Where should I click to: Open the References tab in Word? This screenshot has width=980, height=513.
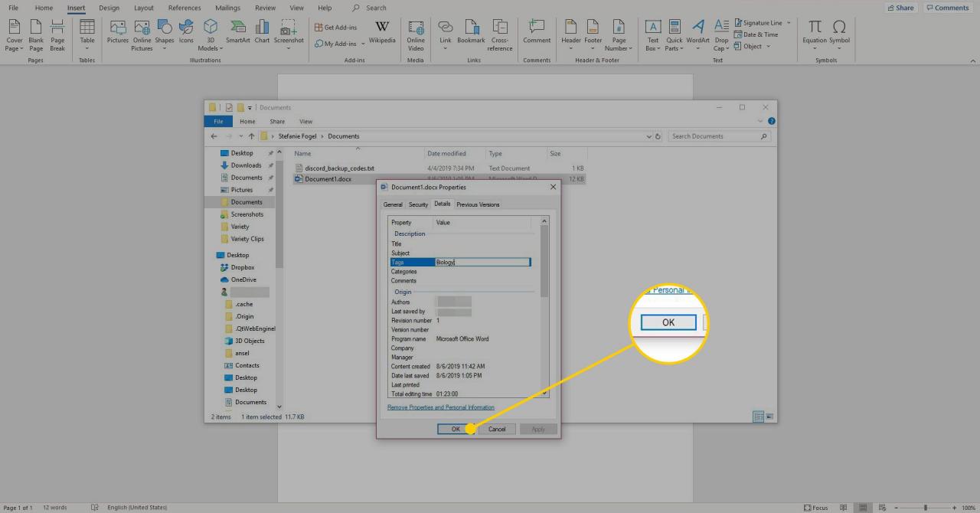185,8
